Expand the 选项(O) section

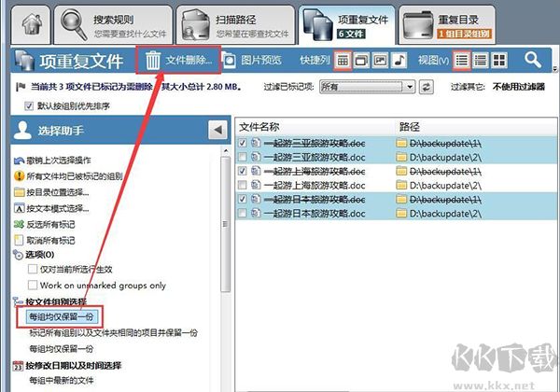pos(39,255)
